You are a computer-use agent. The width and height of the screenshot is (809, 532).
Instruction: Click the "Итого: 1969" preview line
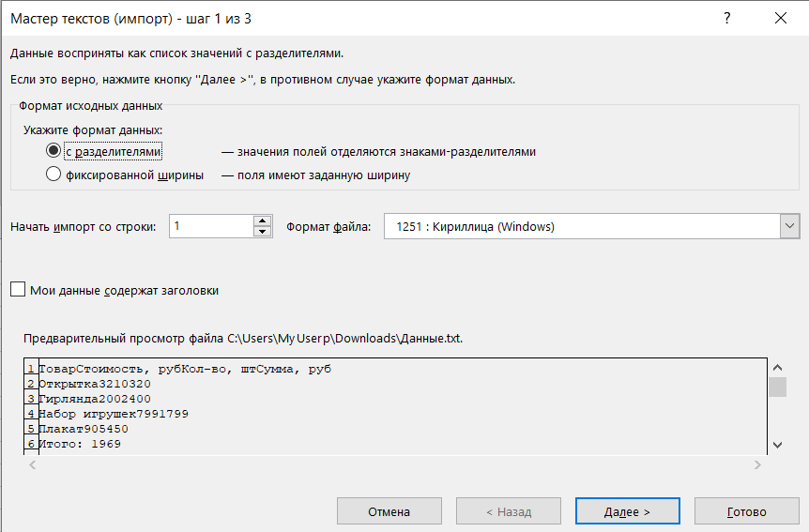[x=80, y=444]
